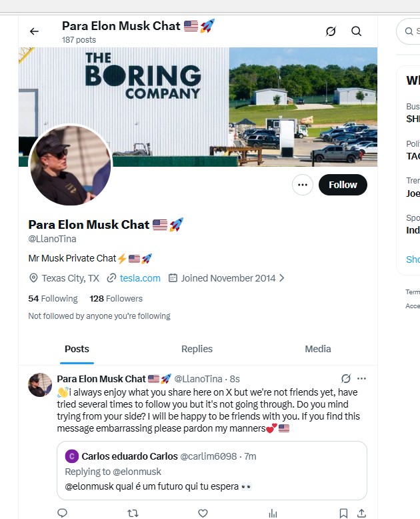Image resolution: width=420 pixels, height=519 pixels.
Task: Switch to the Media tab
Action: click(x=318, y=349)
